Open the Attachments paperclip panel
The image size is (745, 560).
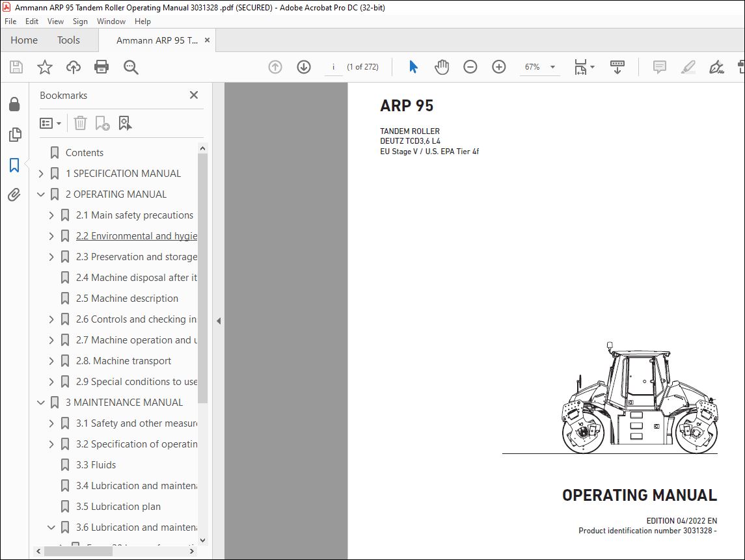[14, 194]
